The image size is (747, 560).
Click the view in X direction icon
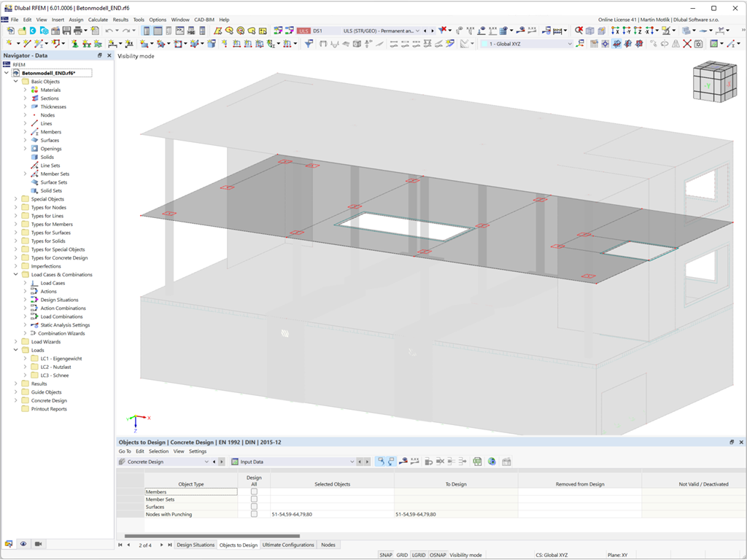(615, 31)
